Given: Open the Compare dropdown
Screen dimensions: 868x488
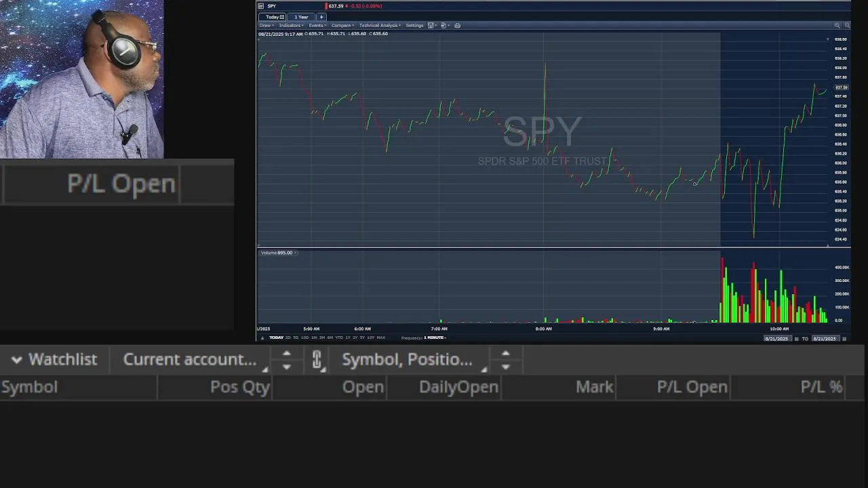Looking at the screenshot, I should pos(342,25).
